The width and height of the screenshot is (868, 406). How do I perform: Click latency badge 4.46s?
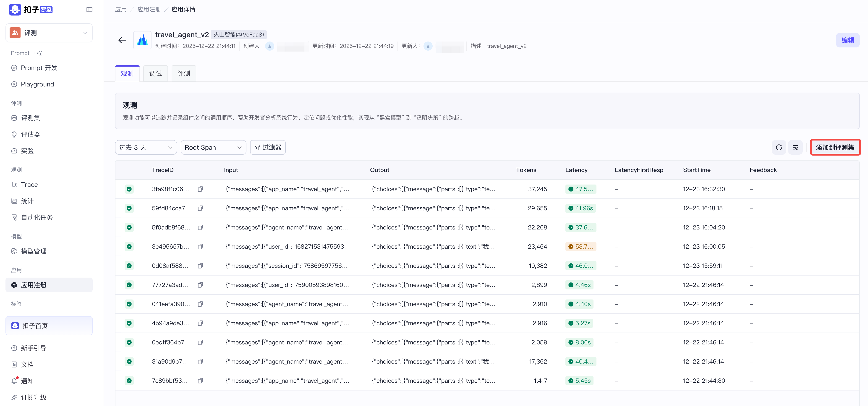[579, 285]
